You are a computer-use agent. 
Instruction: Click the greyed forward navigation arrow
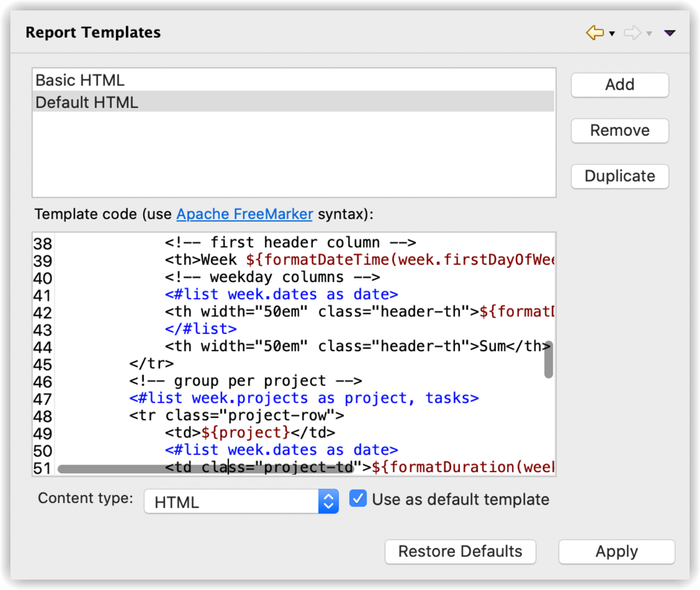pos(632,33)
